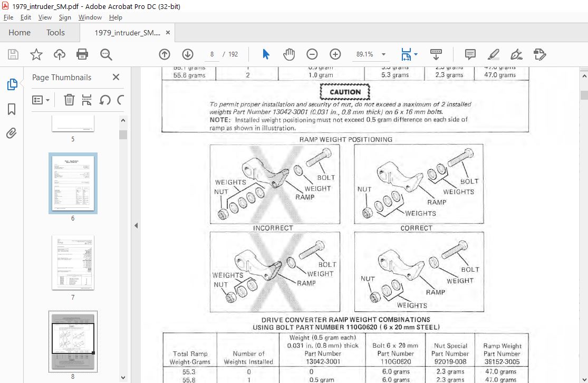588x383 pixels.
Task: Select the page 8 thumbnail
Action: point(73,341)
